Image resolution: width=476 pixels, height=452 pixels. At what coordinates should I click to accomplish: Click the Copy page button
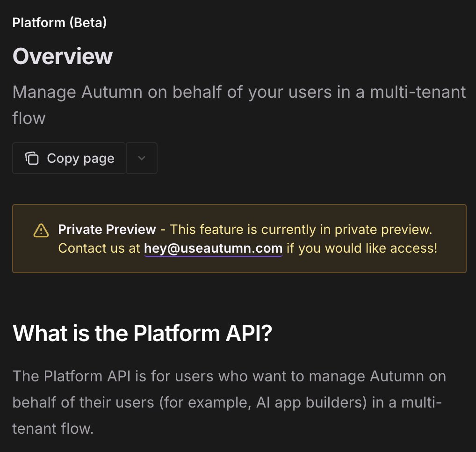69,158
